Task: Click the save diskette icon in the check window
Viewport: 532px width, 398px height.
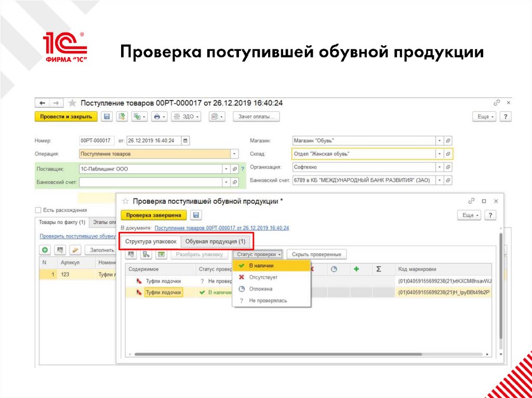Action: (195, 214)
